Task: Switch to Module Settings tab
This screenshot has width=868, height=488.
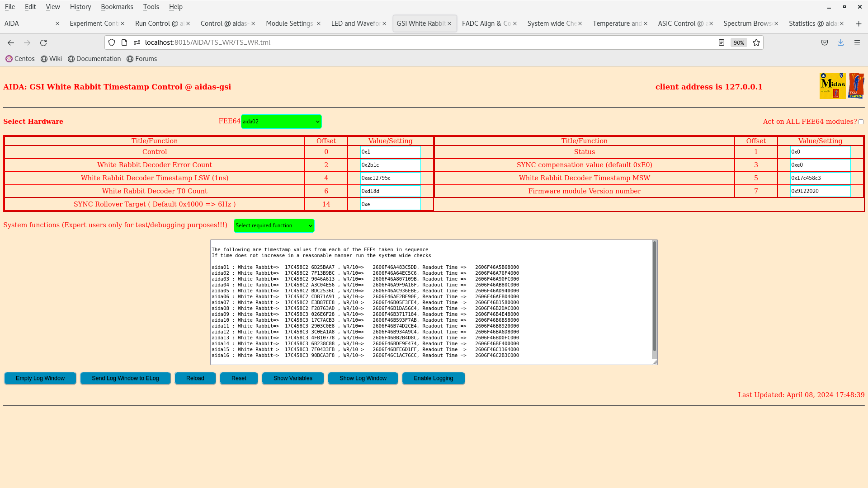Action: click(x=289, y=23)
